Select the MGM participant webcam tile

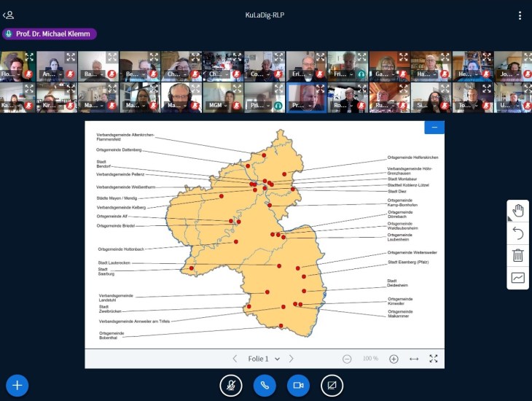tap(222, 97)
